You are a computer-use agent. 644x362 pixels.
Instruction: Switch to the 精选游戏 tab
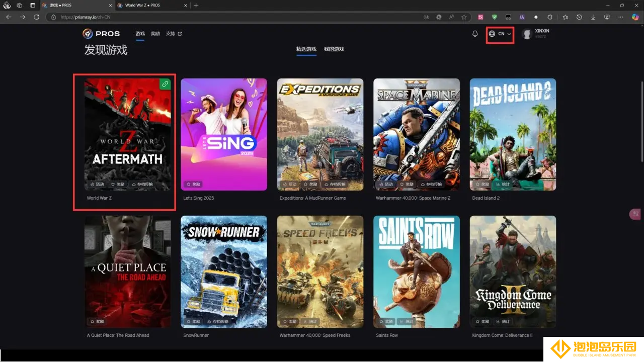coord(306,49)
